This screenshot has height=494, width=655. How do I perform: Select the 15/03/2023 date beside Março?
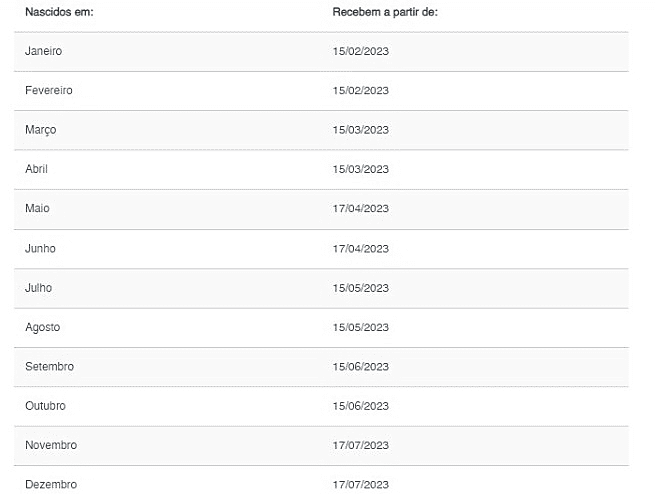pos(360,130)
